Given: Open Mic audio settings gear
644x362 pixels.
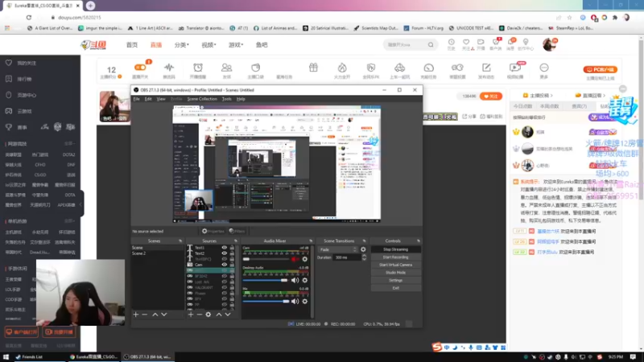Looking at the screenshot, I should tap(305, 301).
